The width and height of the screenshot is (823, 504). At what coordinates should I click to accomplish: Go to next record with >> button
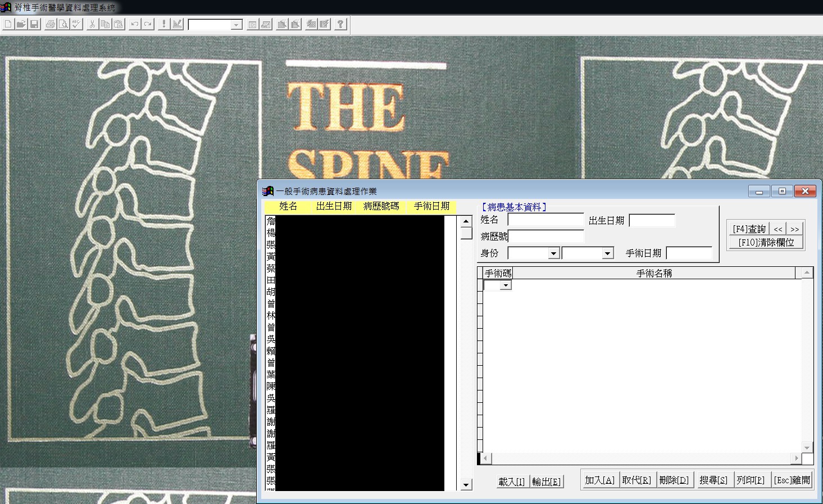[x=794, y=229]
